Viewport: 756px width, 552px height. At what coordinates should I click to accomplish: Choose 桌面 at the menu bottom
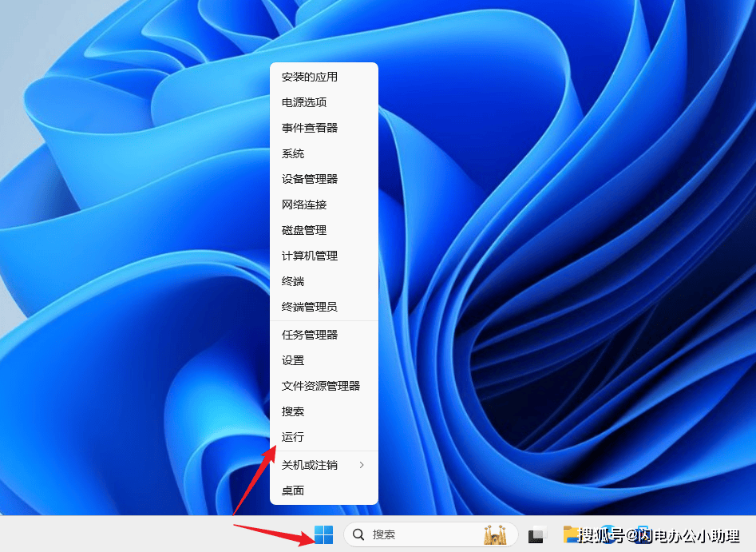click(x=324, y=490)
